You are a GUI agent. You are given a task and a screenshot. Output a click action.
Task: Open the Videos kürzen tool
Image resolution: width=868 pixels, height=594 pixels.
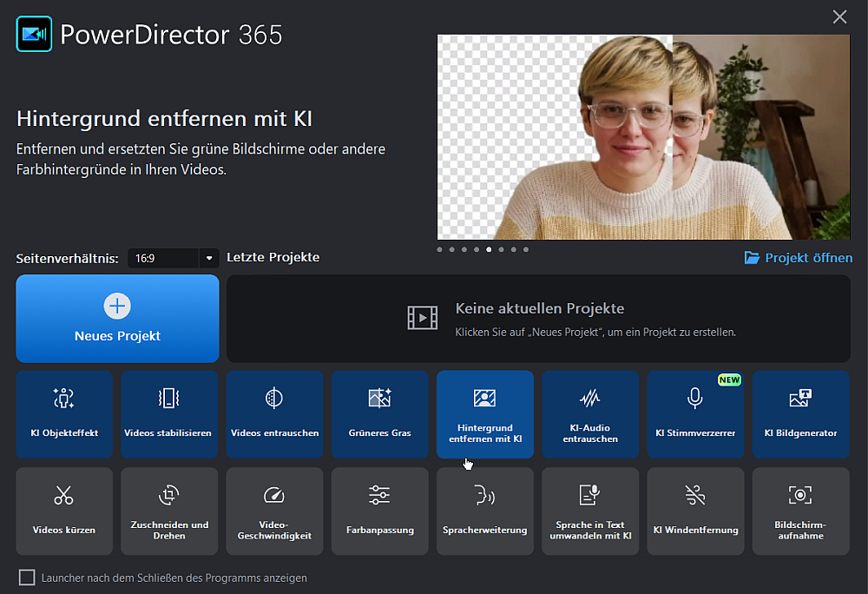coord(64,511)
